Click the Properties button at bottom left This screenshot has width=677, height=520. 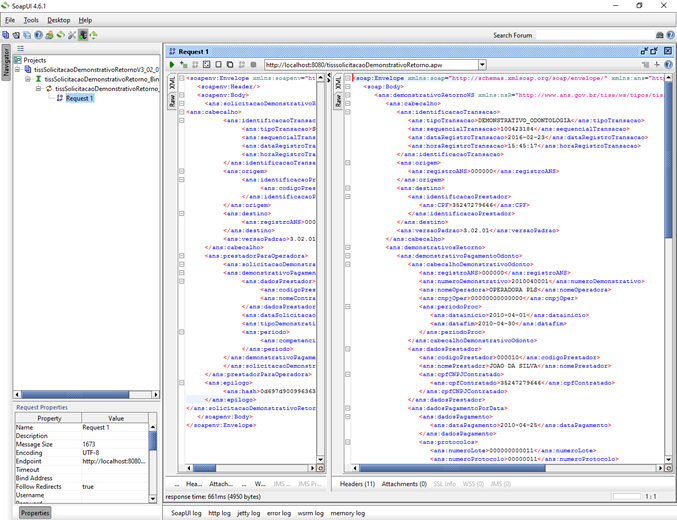coord(35,512)
